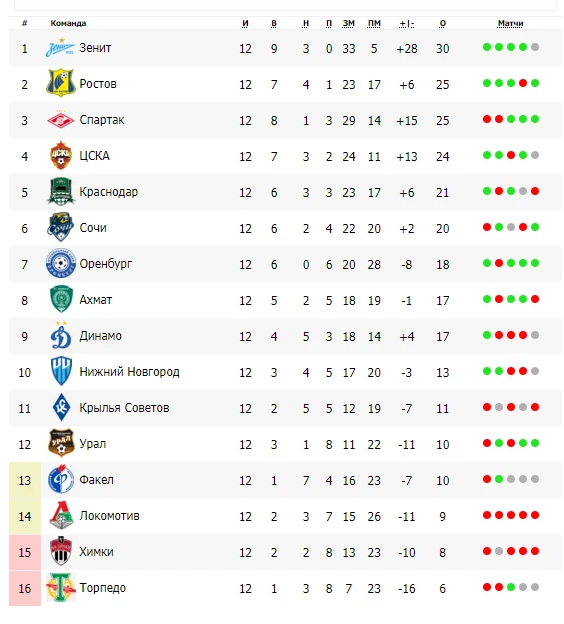Click Зенит's grey last-match dot
This screenshot has height=624, width=564.
point(535,47)
